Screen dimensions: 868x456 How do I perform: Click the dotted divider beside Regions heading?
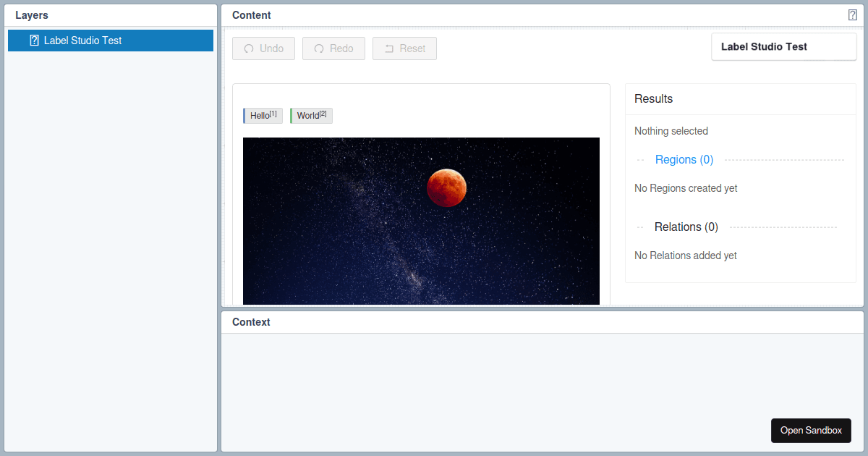click(x=781, y=159)
